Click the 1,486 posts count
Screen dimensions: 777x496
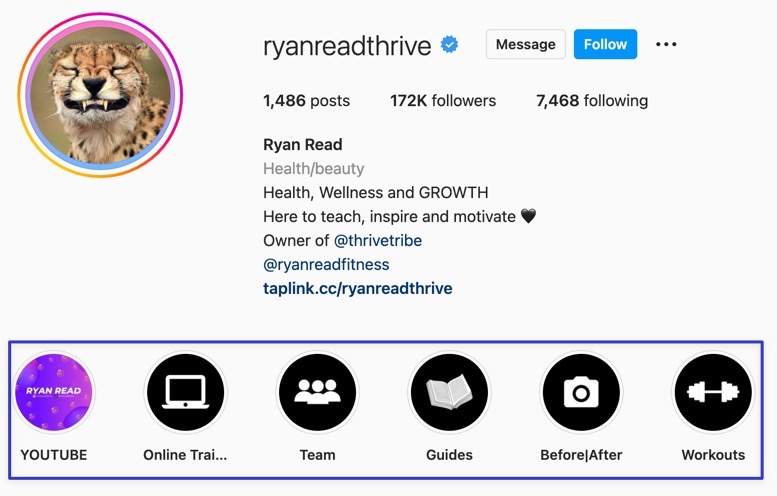[x=307, y=101]
